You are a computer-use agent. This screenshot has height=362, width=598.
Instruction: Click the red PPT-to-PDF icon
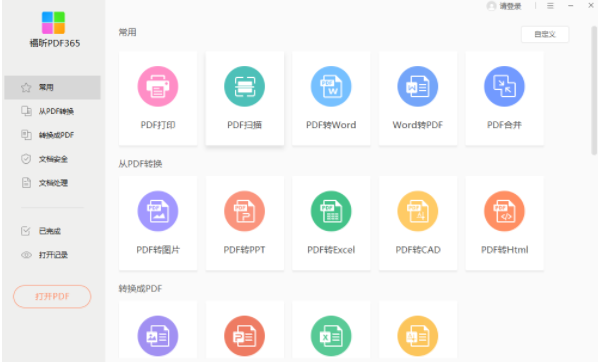[244, 336]
